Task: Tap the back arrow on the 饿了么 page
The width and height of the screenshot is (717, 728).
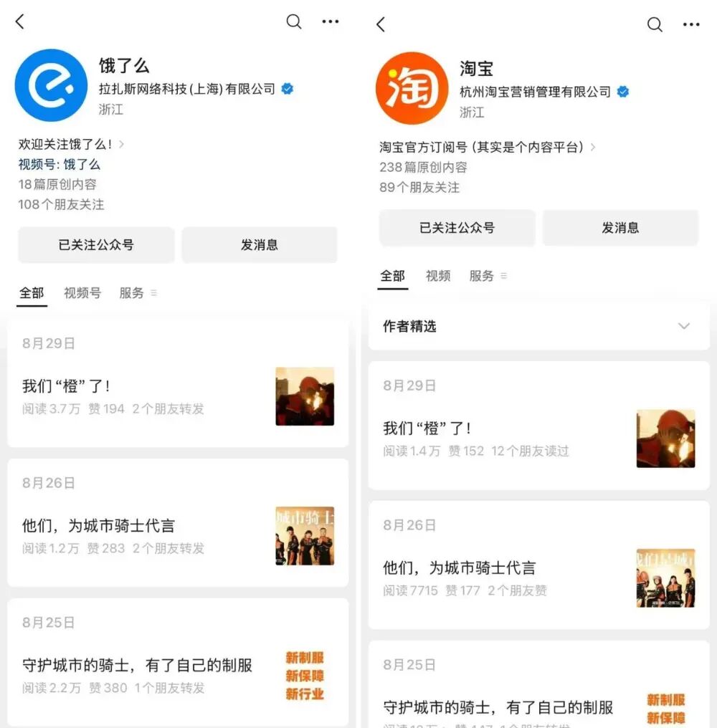Action: (19, 21)
